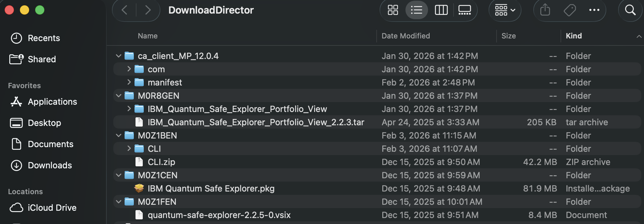Open the more actions ellipsis menu
This screenshot has height=224, width=644.
pyautogui.click(x=594, y=10)
